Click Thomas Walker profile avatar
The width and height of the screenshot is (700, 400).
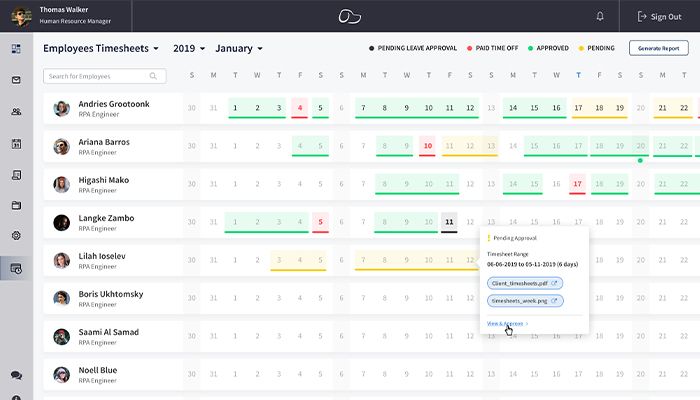coord(21,17)
